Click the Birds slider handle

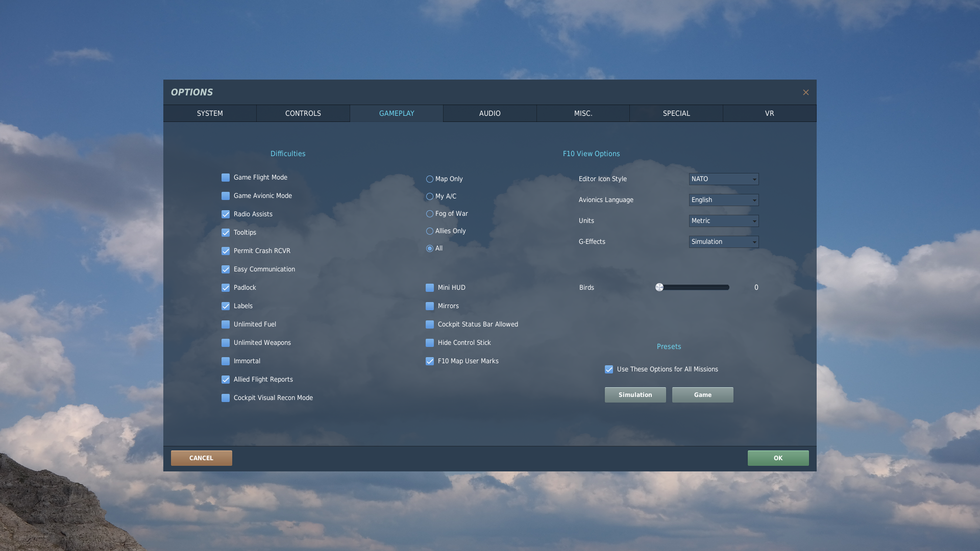click(x=659, y=287)
